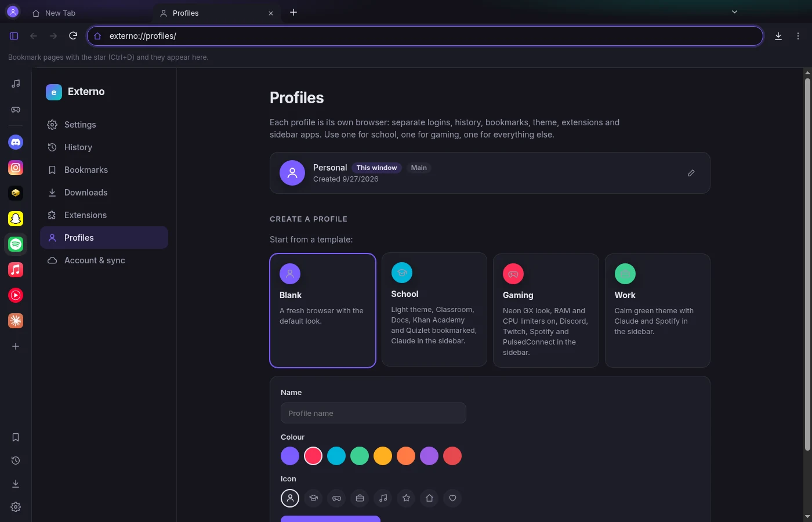
Task: Toggle the sidebar panel button in the toolbar
Action: click(14, 36)
